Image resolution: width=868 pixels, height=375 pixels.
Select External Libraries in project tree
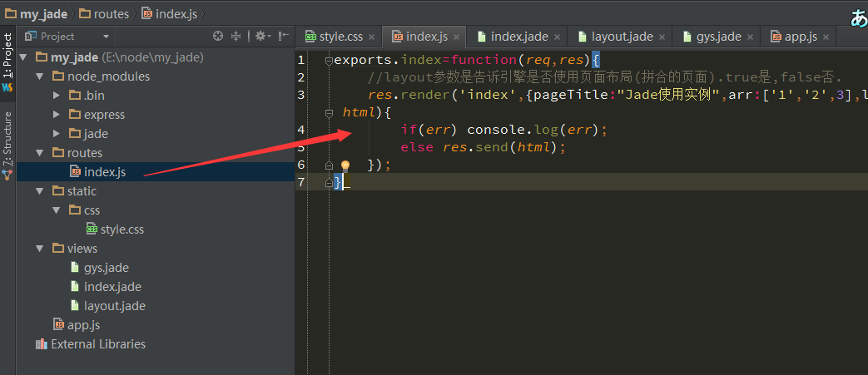tap(97, 344)
